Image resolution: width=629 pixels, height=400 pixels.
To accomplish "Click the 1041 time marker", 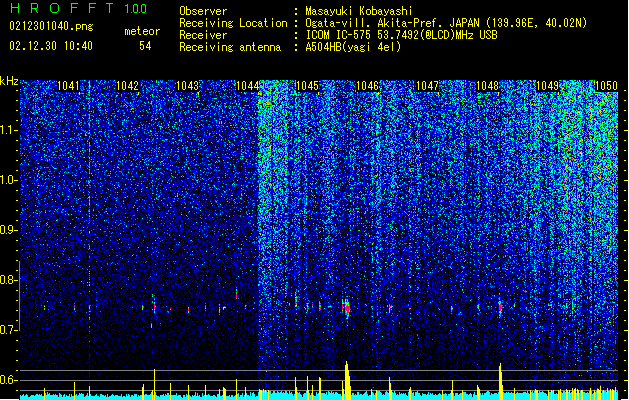I will 68,86.
